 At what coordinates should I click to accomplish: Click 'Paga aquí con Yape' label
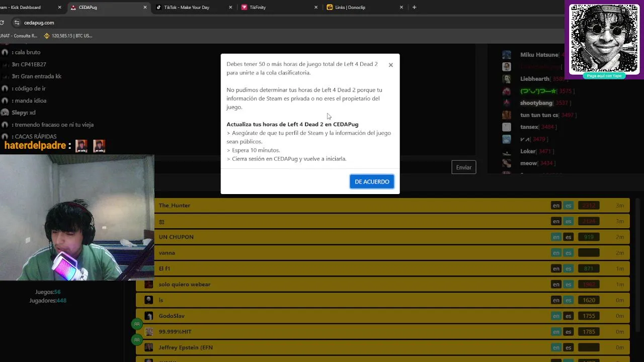pyautogui.click(x=604, y=76)
